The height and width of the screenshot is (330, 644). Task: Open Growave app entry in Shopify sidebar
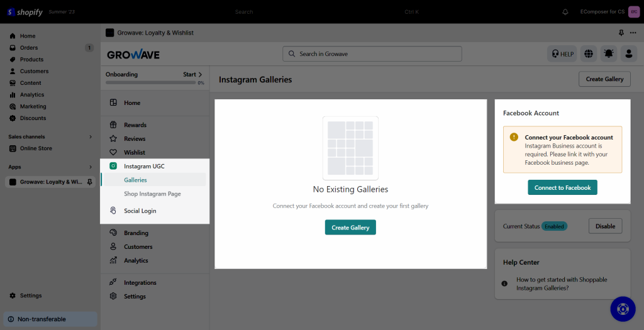50,182
